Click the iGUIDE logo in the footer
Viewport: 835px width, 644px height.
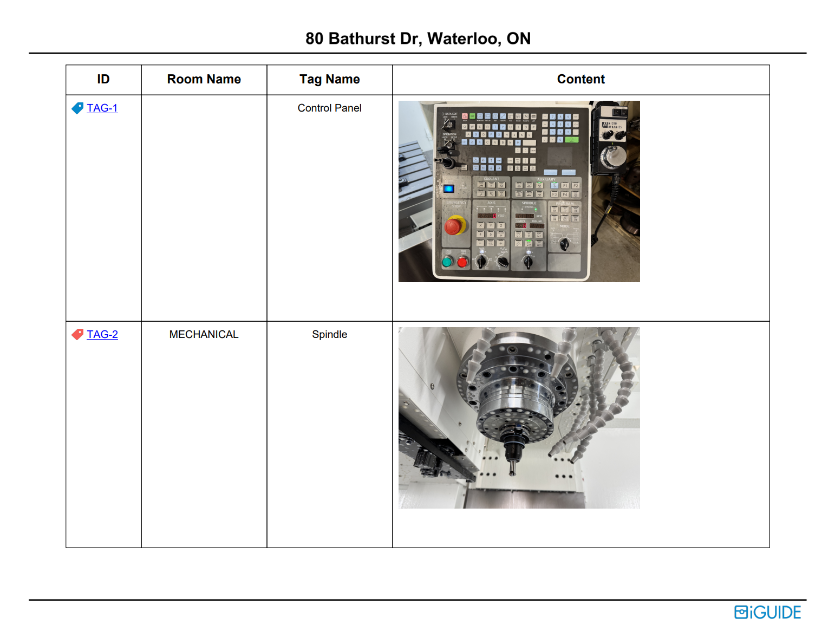[x=767, y=613]
